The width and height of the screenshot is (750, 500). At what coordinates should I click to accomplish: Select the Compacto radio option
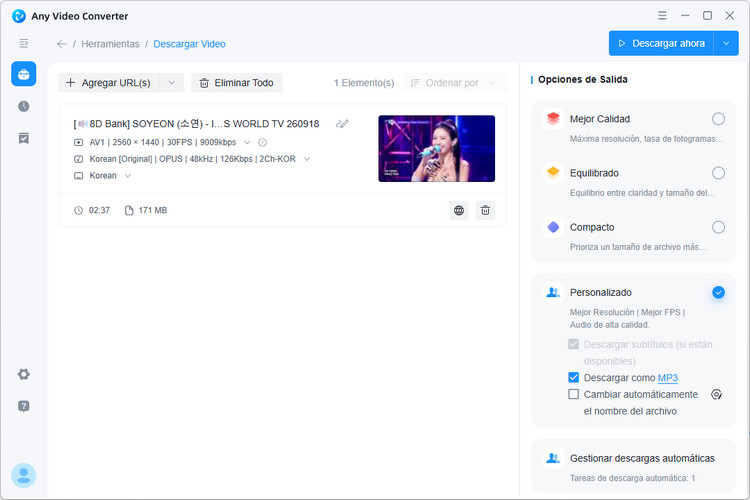tap(718, 227)
